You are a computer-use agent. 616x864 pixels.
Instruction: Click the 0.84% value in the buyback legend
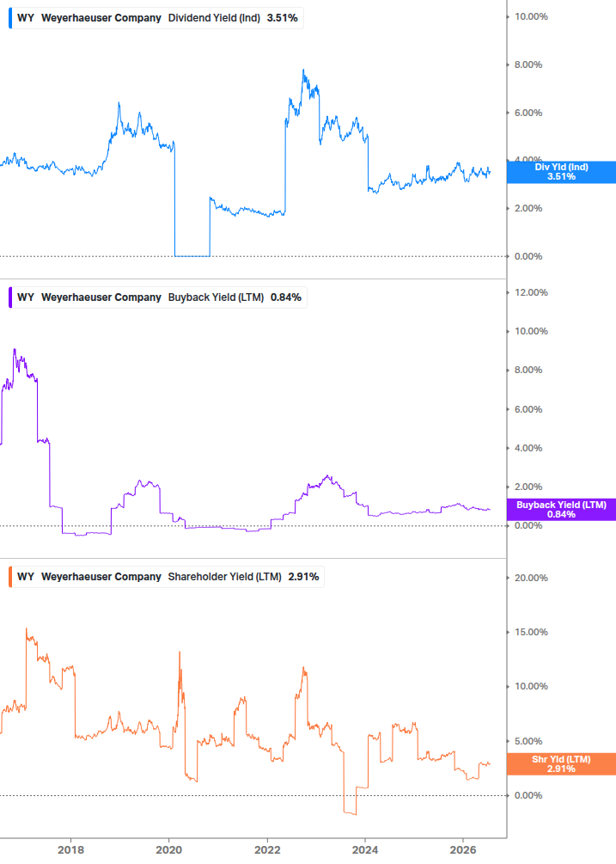286,297
